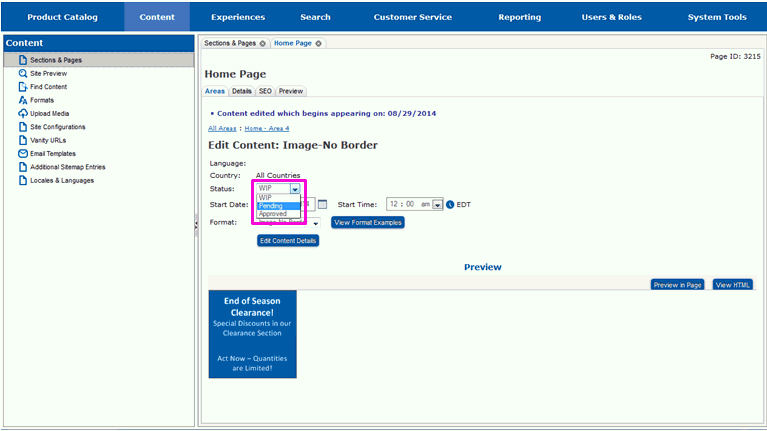Collapse the left panel splitter handle

pos(196,225)
